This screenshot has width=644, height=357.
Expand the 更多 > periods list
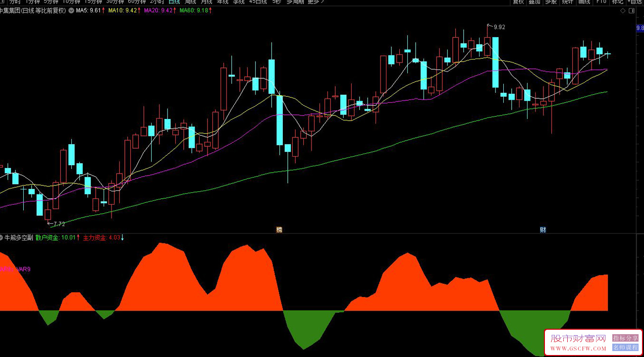tap(316, 2)
